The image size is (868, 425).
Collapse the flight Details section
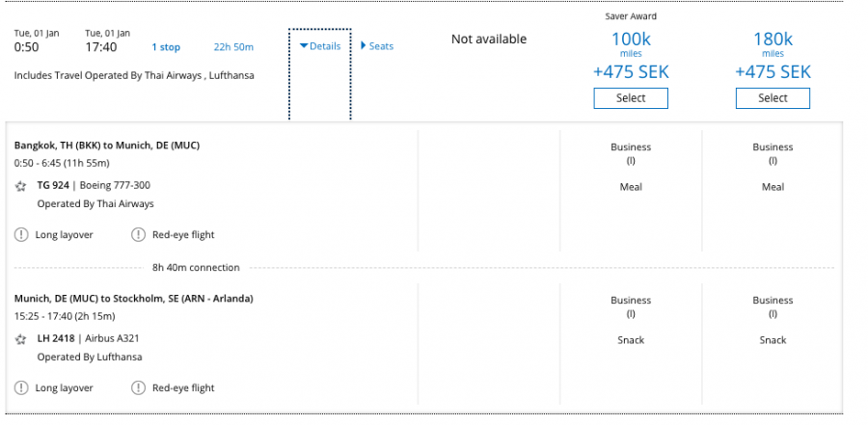click(320, 46)
